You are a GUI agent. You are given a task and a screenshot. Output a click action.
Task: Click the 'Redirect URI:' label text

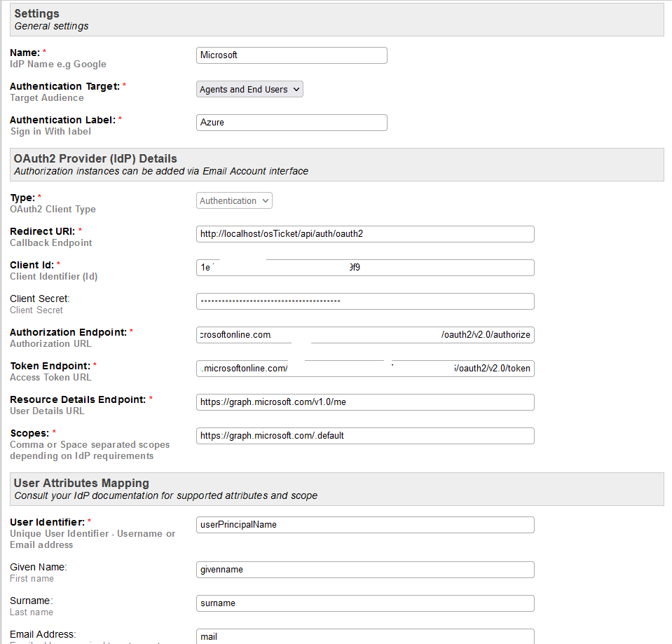(x=42, y=231)
